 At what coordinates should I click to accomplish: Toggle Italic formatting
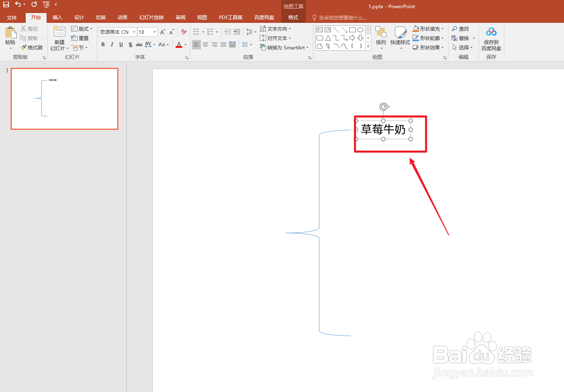point(112,45)
